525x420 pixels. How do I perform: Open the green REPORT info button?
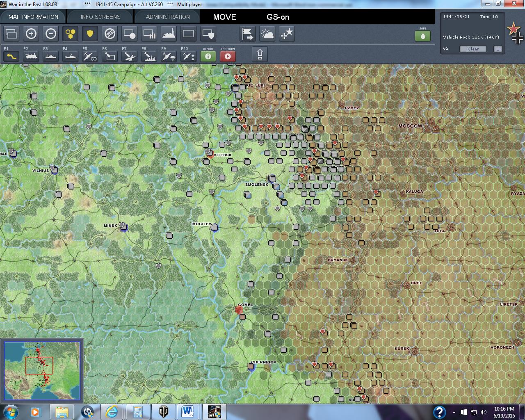(208, 56)
